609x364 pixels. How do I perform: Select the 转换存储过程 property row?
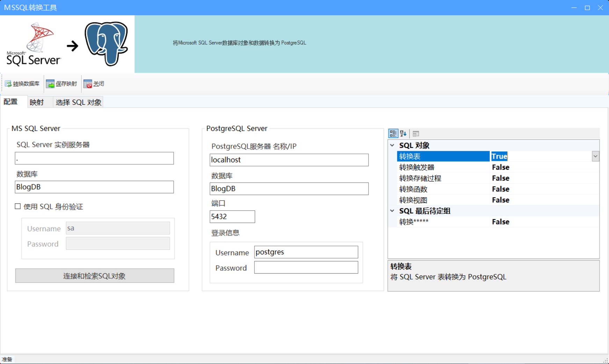pyautogui.click(x=498, y=178)
